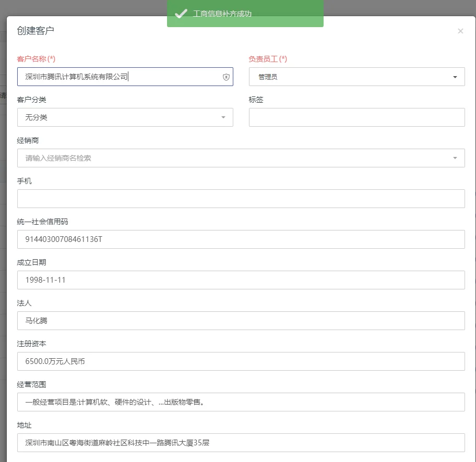Screen dimensions: 476x462
Task: Click the 法人 field containing 马化腾
Action: [x=241, y=321]
